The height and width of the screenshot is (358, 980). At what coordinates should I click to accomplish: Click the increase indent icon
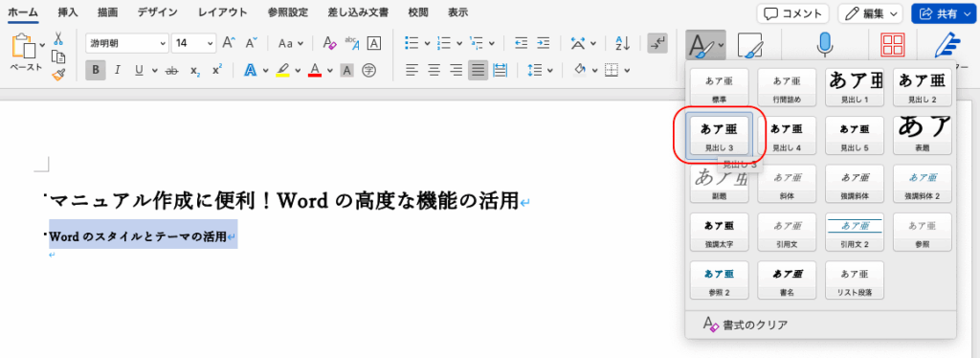point(544,43)
